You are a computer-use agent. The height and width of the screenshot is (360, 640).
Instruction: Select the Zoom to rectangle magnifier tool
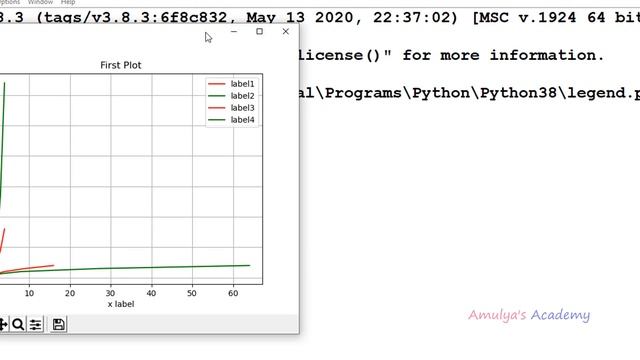point(18,324)
